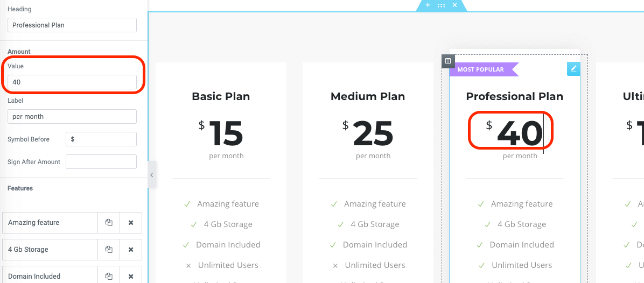Expand the Domain Included list item

[x=50, y=276]
